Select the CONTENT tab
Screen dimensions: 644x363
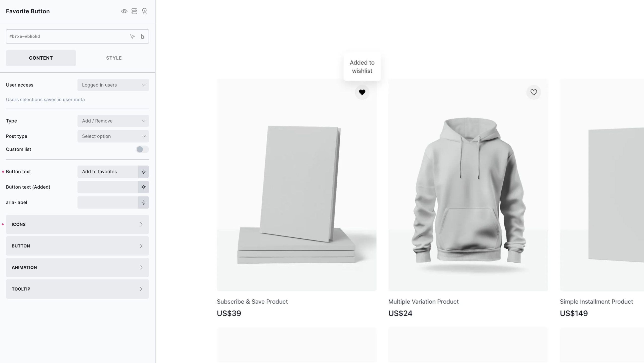click(41, 58)
